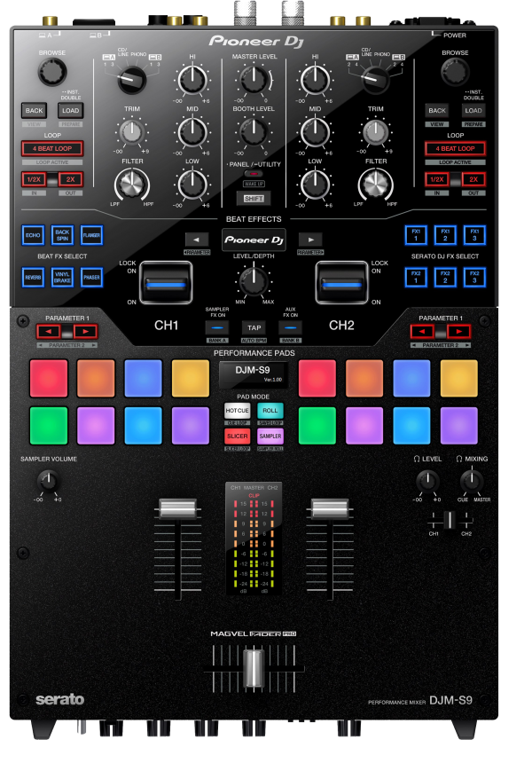Image resolution: width=532 pixels, height=771 pixels.
Task: Click the CH2 FILTER knob
Action: pos(375,185)
